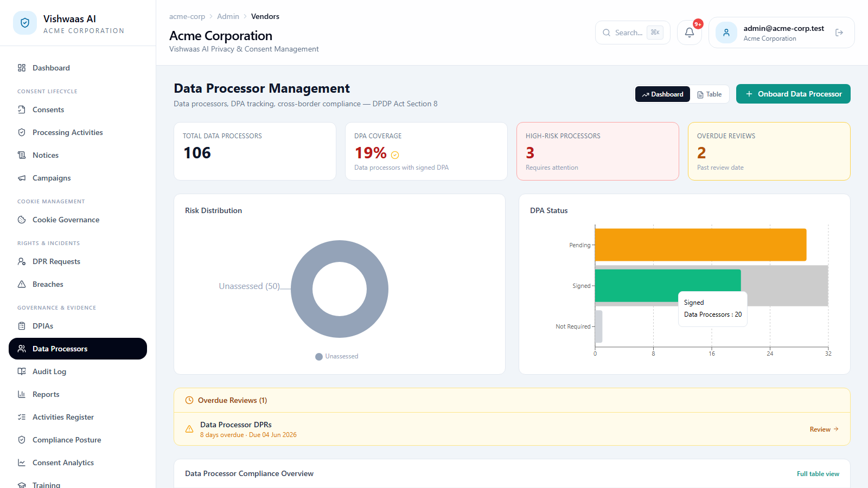
Task: Click the DPR Requests person icon
Action: tap(22, 261)
